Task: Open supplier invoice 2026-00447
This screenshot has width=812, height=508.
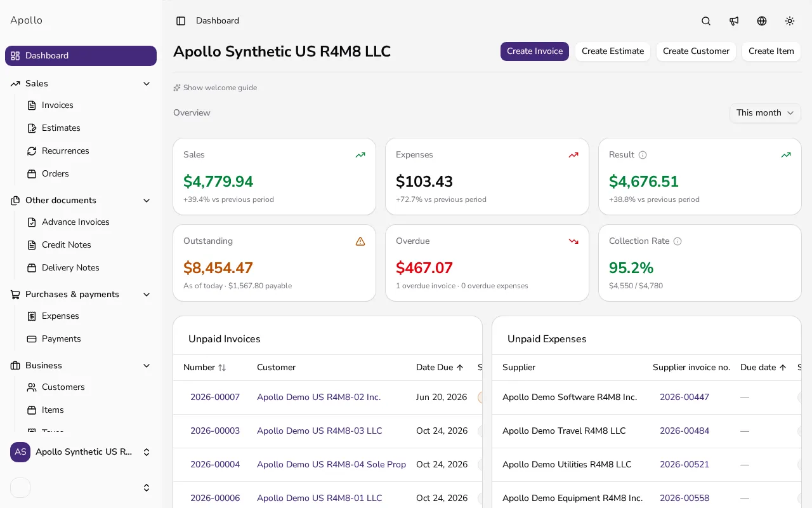Action: click(x=684, y=398)
